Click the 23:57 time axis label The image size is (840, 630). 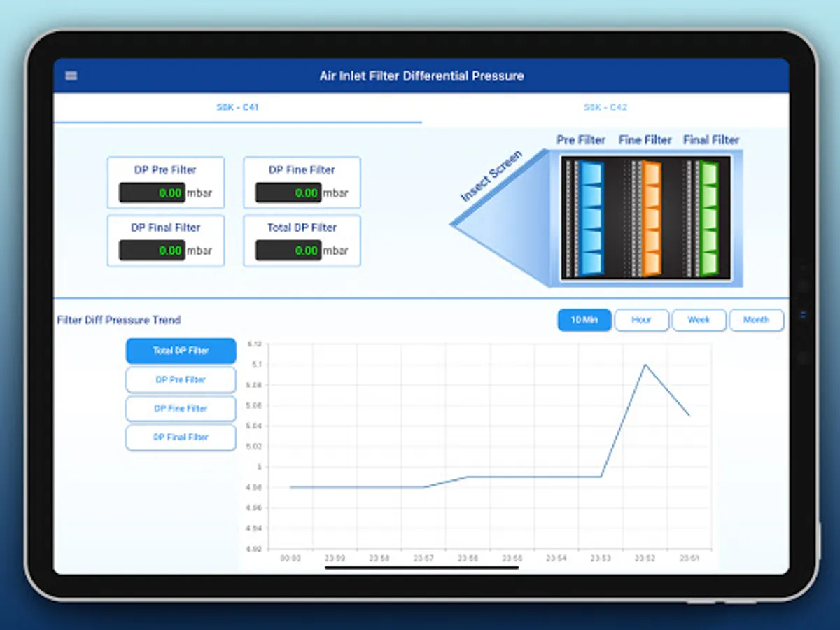pos(423,559)
